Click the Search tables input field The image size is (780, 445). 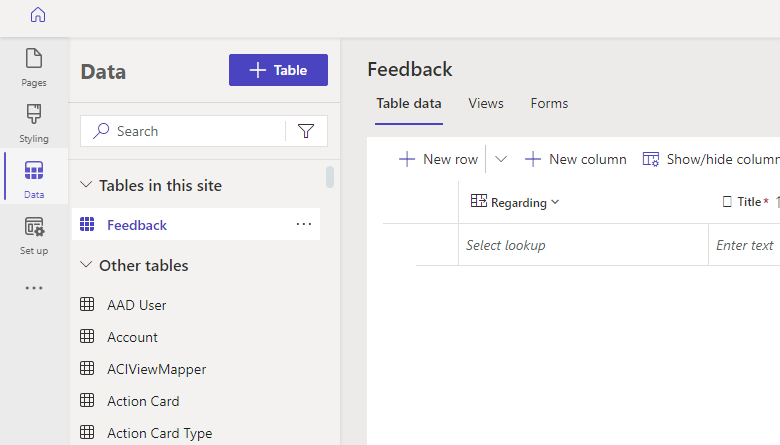point(190,131)
